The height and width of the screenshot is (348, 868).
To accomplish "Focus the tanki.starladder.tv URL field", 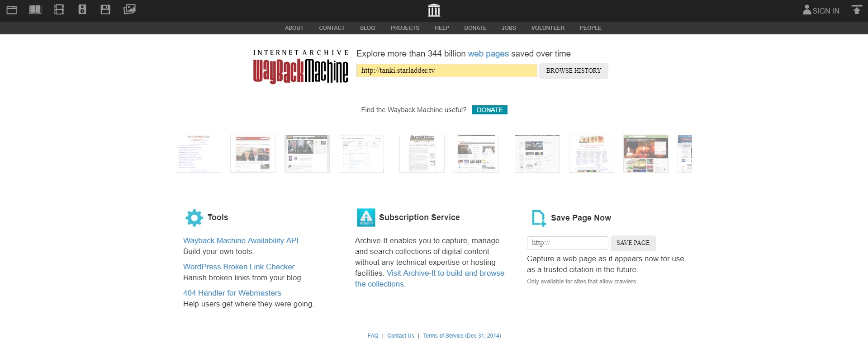I will click(447, 71).
